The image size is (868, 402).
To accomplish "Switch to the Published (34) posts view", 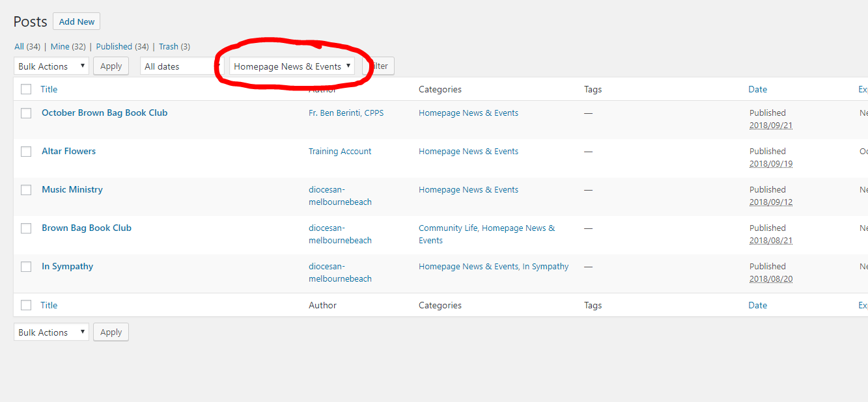I will coord(114,47).
